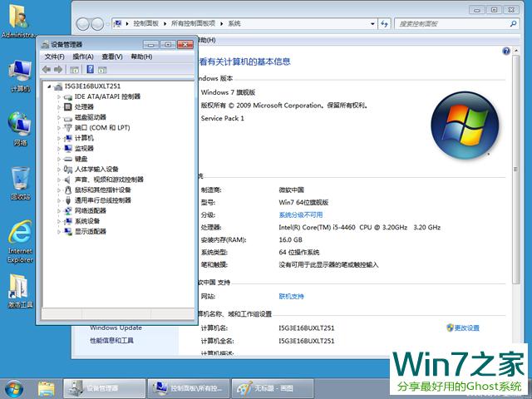Expand the 控制面板 breadcrumb arrow
This screenshot has height=399, width=532.
[165, 24]
